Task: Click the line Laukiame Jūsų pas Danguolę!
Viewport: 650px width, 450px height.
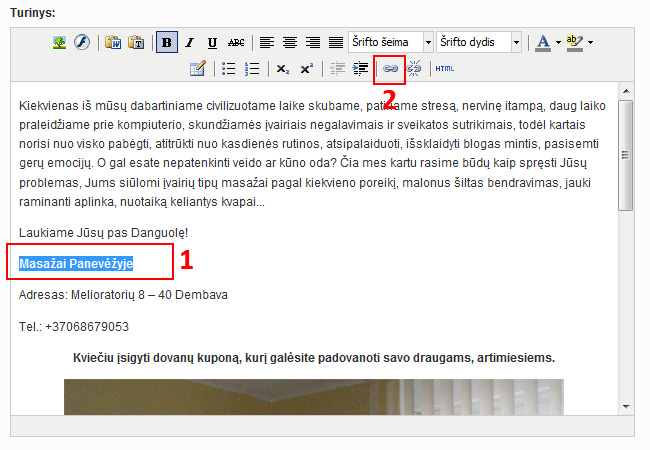Action: (104, 233)
